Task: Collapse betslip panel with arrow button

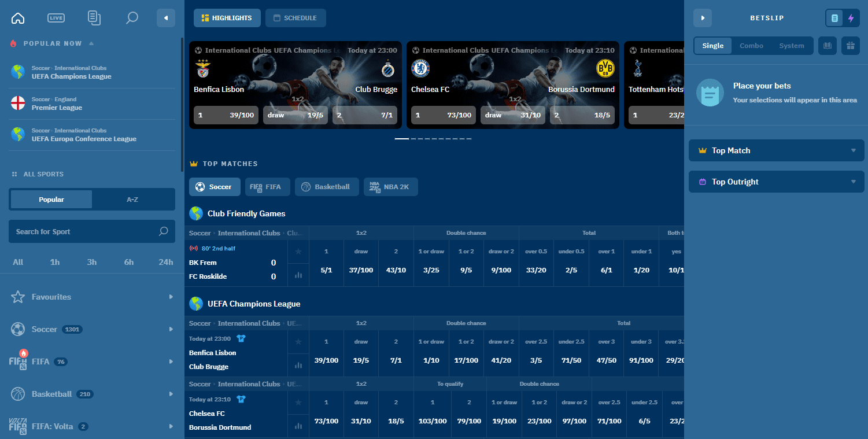Action: [703, 18]
